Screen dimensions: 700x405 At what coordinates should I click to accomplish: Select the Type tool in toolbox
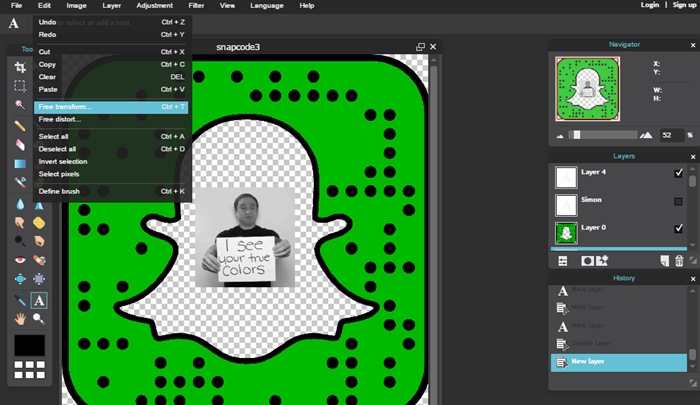coord(39,300)
